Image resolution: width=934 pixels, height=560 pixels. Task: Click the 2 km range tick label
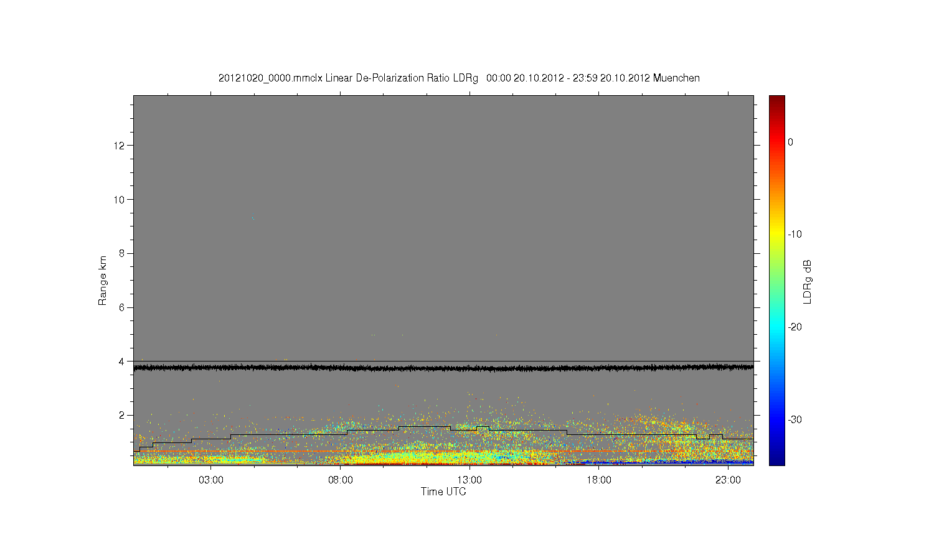[x=123, y=415]
